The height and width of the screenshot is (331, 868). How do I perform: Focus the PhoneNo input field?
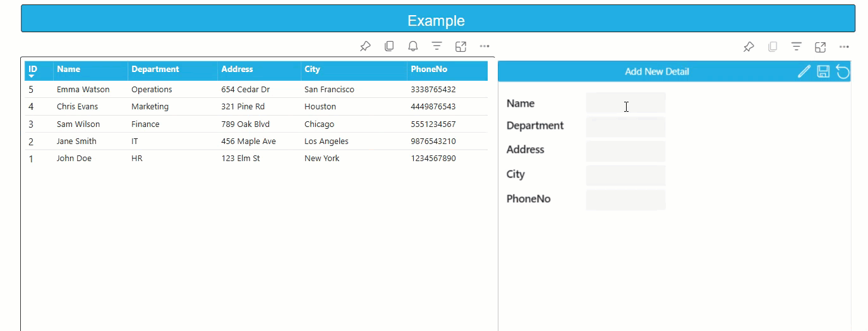(x=625, y=200)
